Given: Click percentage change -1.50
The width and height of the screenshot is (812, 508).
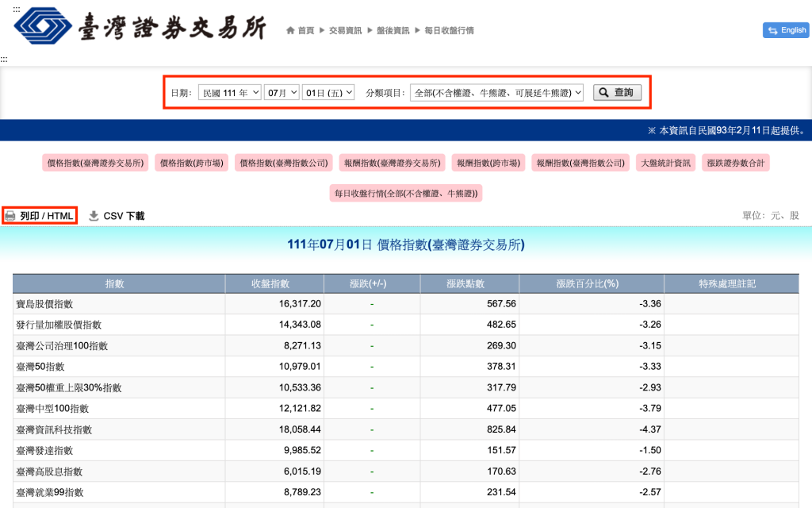Looking at the screenshot, I should pos(650,451).
